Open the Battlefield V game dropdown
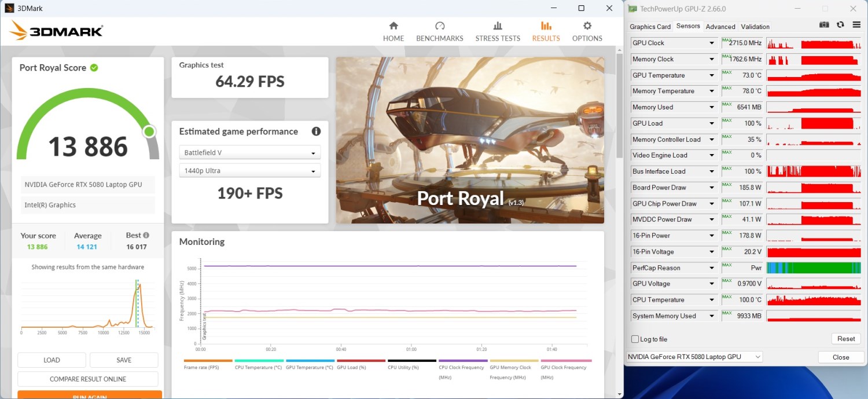The image size is (868, 399). tap(249, 153)
